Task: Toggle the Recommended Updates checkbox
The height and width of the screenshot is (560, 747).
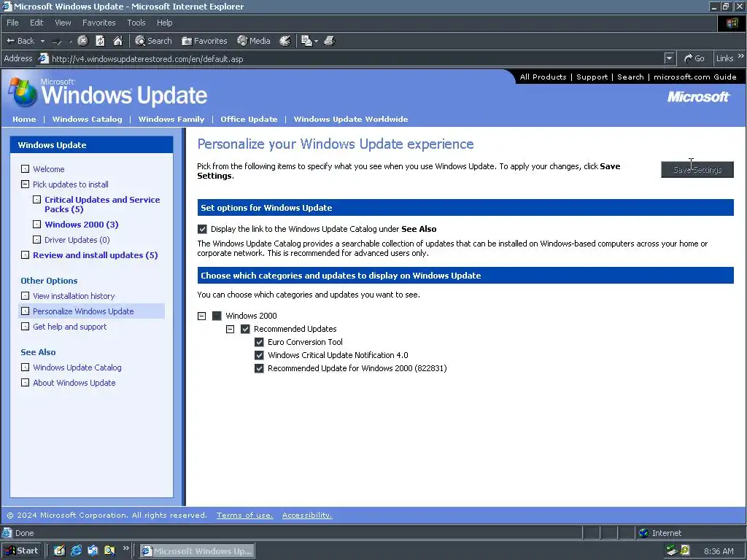Action: 245,329
